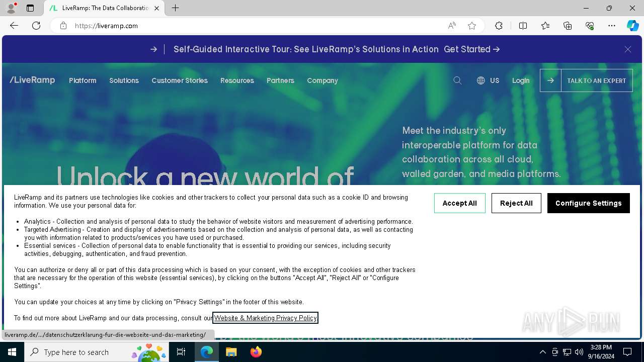
Task: Open network status tray icon
Action: pos(567,352)
